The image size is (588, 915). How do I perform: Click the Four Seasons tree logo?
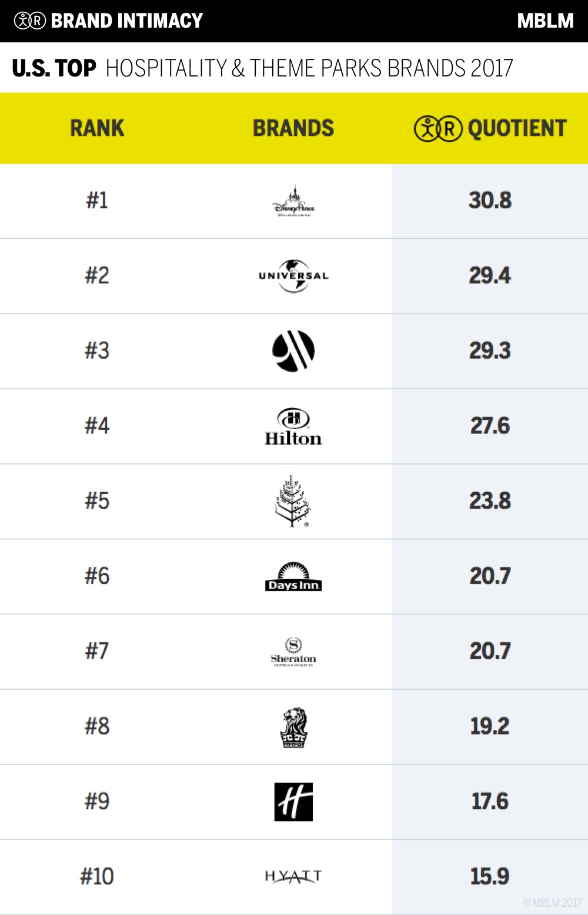pos(293,501)
